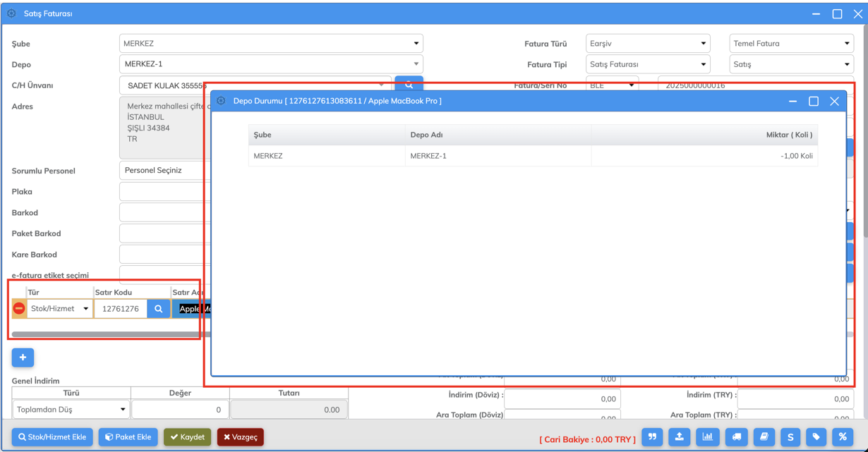Click the Stok/Hizmet Ekle button

(52, 437)
